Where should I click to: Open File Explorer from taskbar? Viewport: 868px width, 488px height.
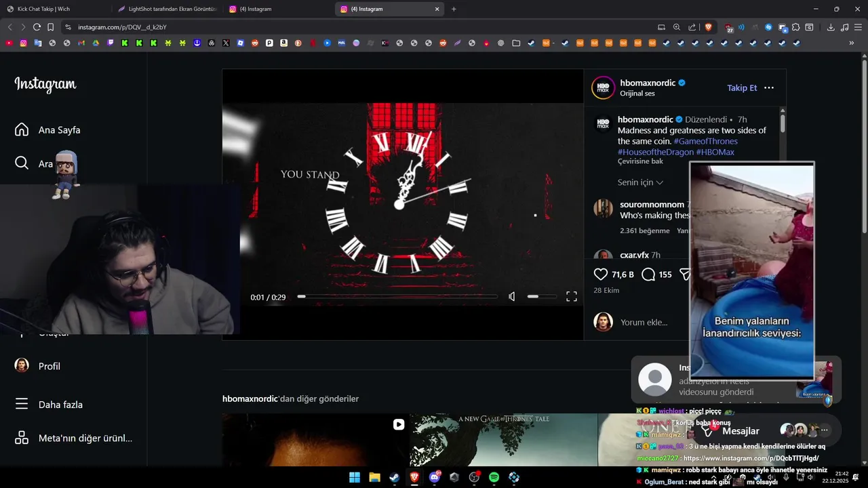tap(374, 477)
